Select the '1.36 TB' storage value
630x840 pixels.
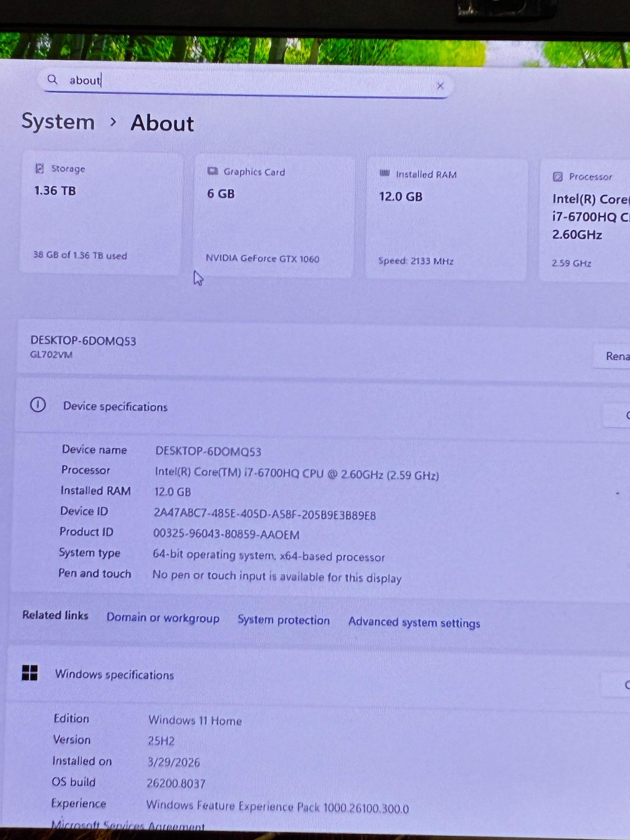pos(55,191)
